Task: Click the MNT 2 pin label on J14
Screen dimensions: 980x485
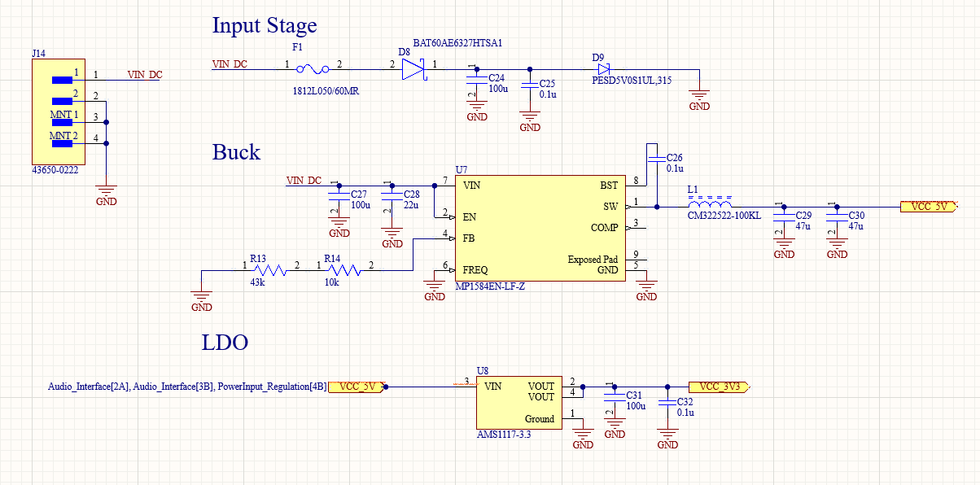Action: (x=63, y=135)
